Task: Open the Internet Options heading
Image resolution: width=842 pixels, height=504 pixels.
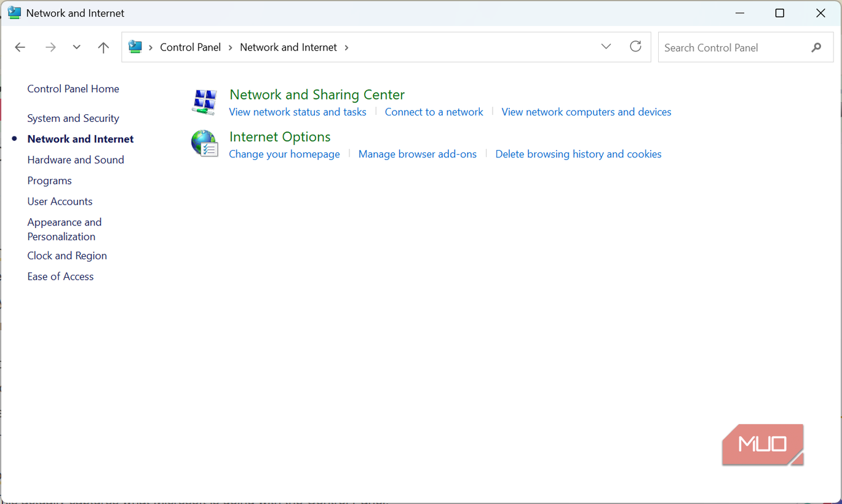Action: coord(280,137)
